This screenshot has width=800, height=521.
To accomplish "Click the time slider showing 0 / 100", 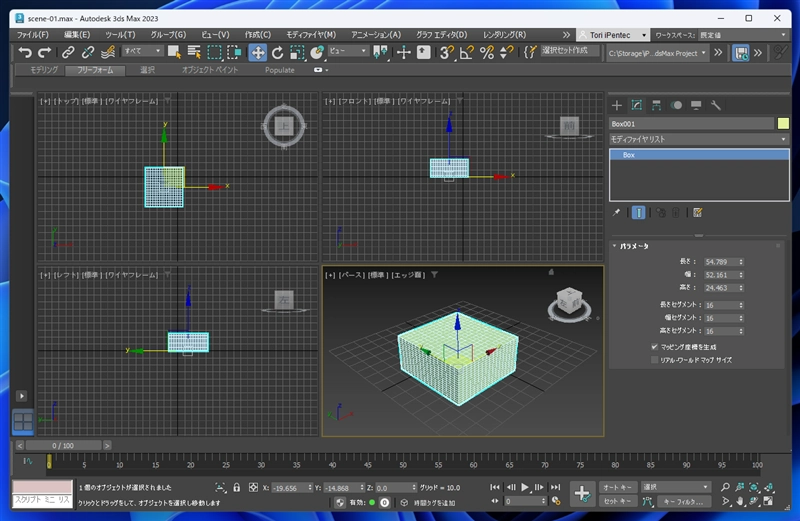I will pos(63,445).
